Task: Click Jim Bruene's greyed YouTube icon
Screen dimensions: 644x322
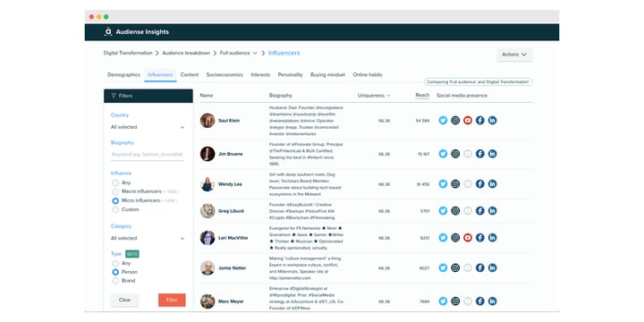Action: pyautogui.click(x=468, y=154)
